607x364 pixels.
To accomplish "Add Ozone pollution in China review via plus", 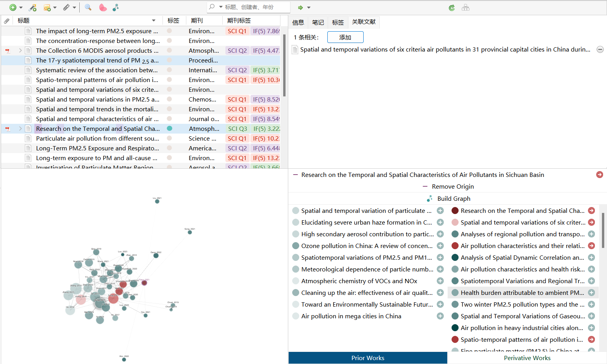I will 440,246.
